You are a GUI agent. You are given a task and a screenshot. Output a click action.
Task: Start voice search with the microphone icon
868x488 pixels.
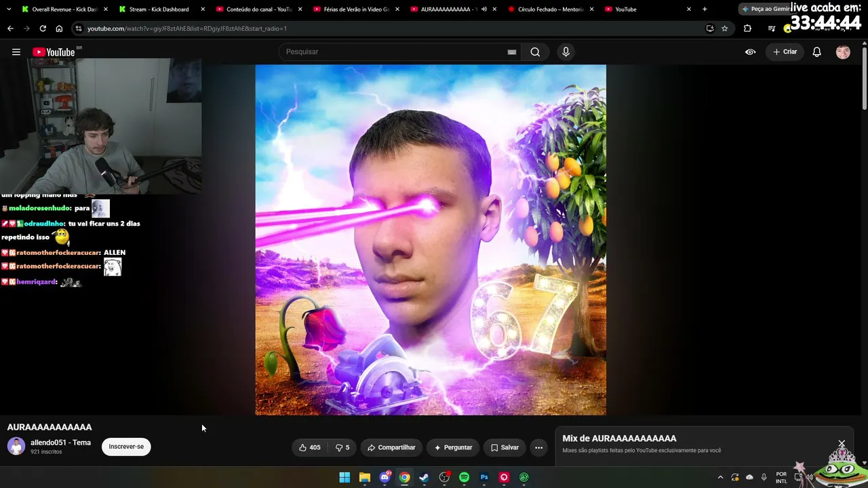pos(566,52)
